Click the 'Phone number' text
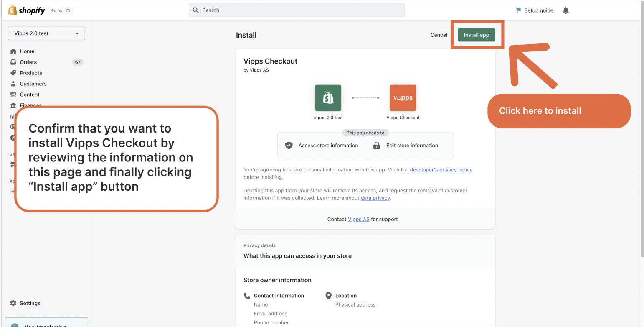The image size is (644, 327). click(271, 322)
